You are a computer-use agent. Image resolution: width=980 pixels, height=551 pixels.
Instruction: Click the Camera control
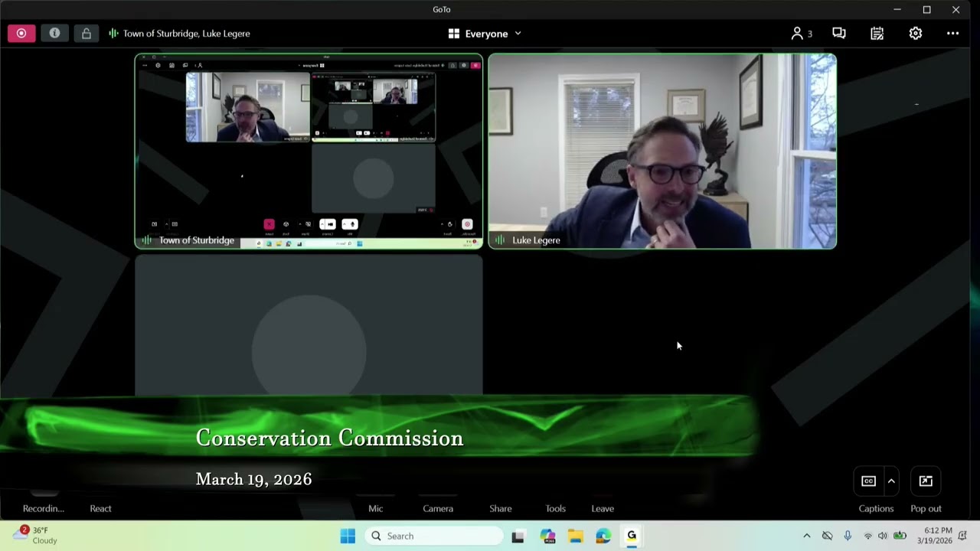click(x=438, y=508)
